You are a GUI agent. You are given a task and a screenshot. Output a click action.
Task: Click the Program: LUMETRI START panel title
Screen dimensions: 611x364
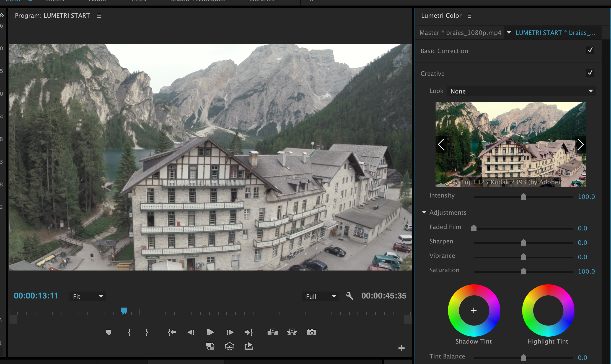[x=53, y=16]
